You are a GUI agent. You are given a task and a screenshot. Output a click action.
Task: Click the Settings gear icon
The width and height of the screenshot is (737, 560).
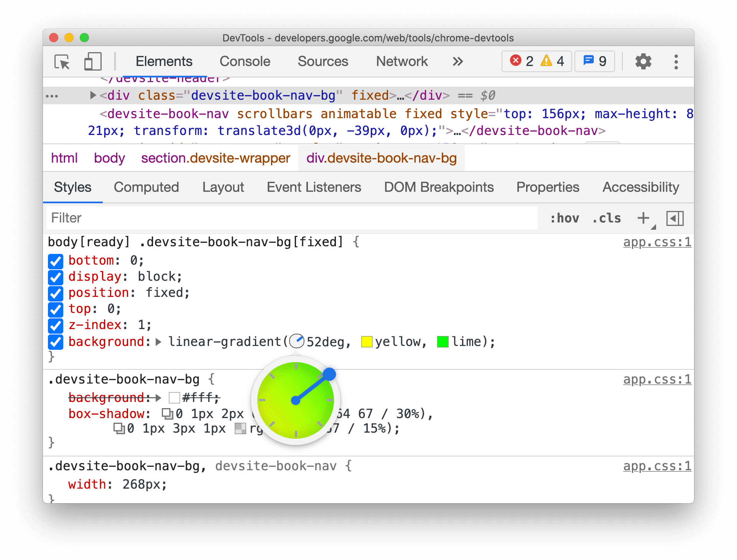coord(643,61)
